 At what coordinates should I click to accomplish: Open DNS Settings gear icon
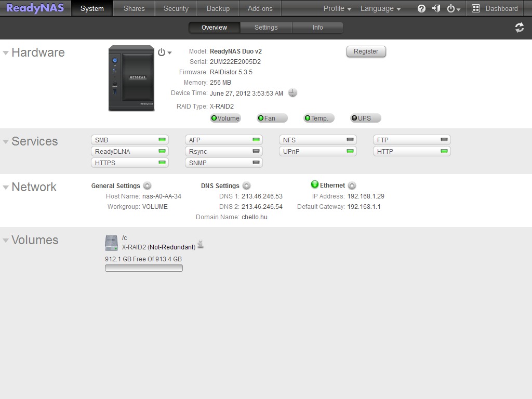coord(247,185)
